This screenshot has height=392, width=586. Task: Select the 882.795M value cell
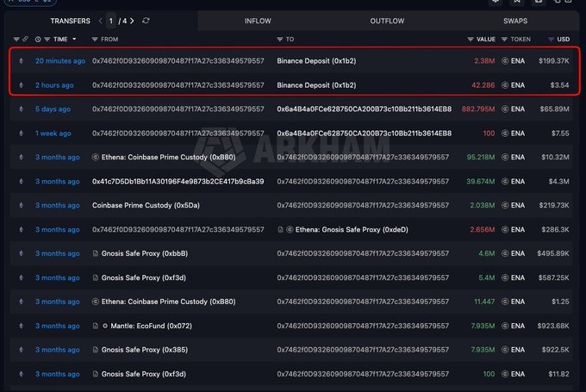[478, 109]
